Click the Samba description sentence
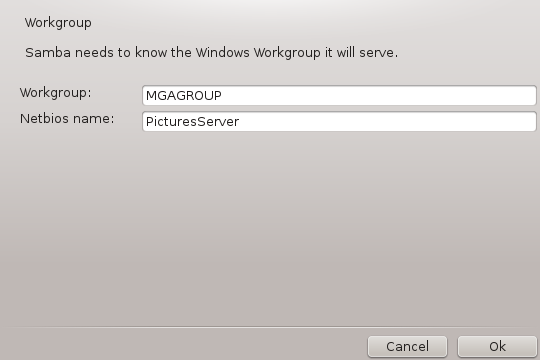Image resolution: width=540 pixels, height=360 pixels. pos(211,53)
